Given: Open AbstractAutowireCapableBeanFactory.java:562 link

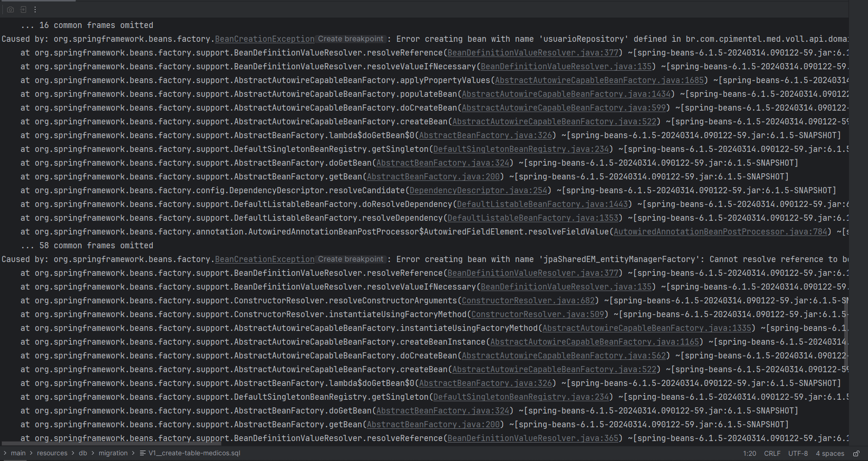Looking at the screenshot, I should click(564, 356).
